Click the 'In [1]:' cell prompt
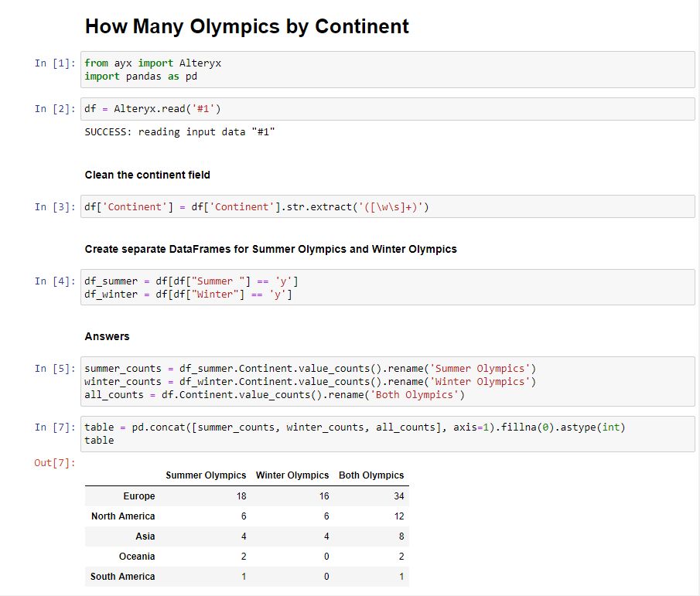The width and height of the screenshot is (700, 596). pos(53,63)
